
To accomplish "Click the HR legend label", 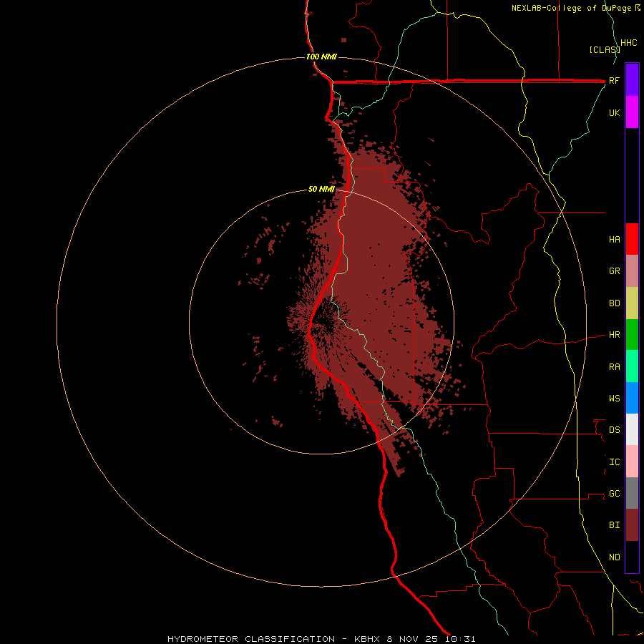I will 614,335.
